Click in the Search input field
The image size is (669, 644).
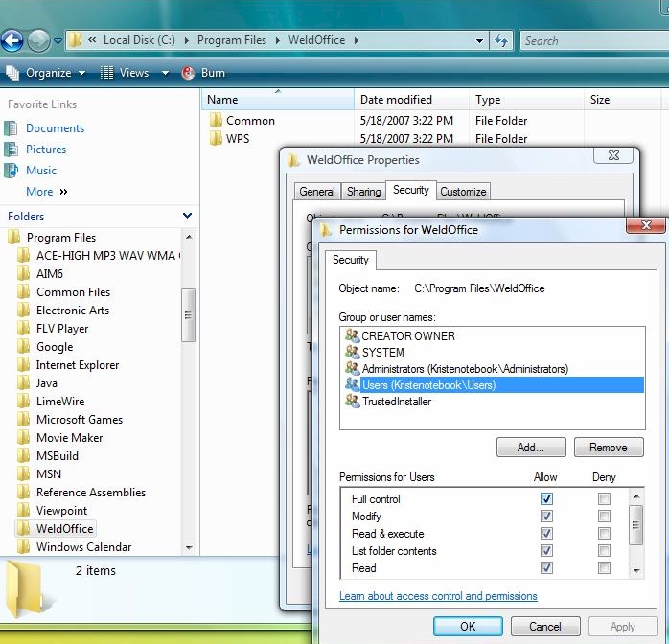589,41
